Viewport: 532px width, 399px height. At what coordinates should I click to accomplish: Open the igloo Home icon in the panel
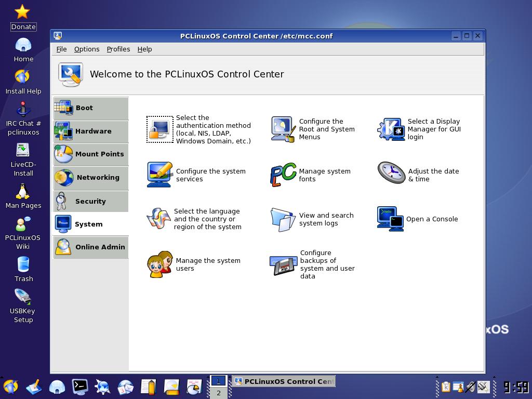57,387
